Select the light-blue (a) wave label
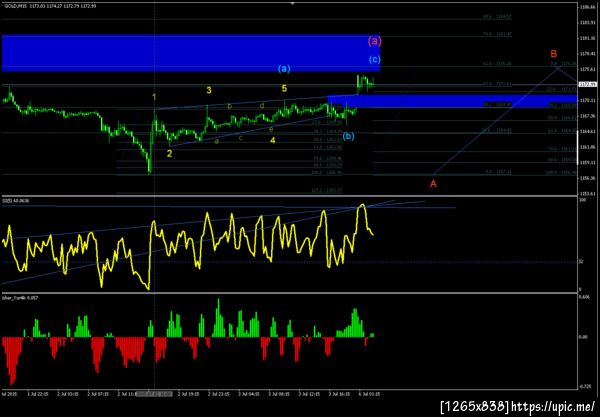600x417 pixels. (284, 68)
